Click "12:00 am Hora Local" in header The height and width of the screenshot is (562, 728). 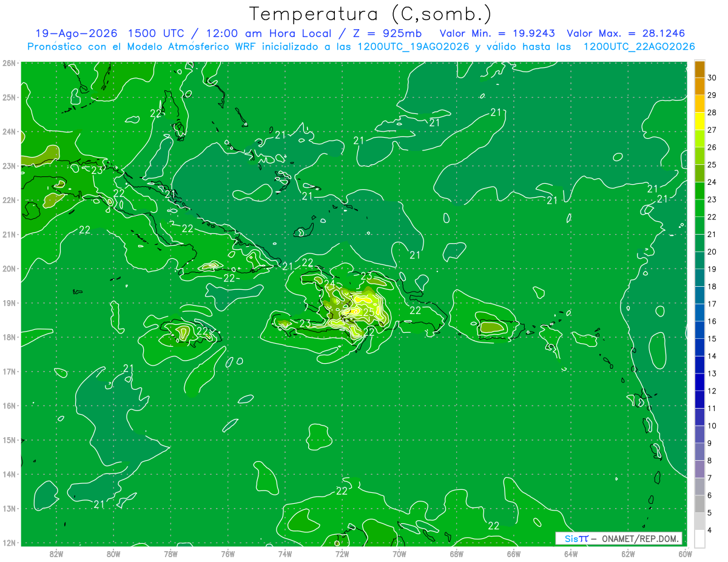[268, 33]
